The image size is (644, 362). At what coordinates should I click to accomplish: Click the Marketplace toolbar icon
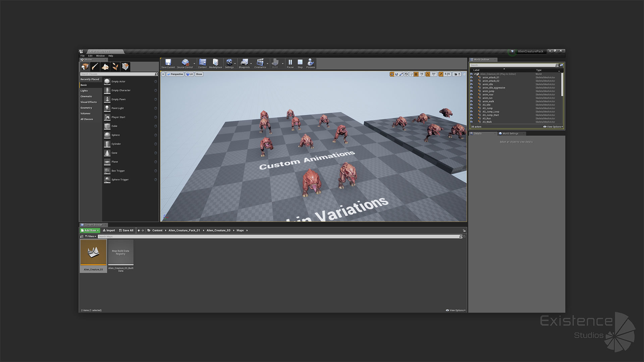pyautogui.click(x=215, y=63)
